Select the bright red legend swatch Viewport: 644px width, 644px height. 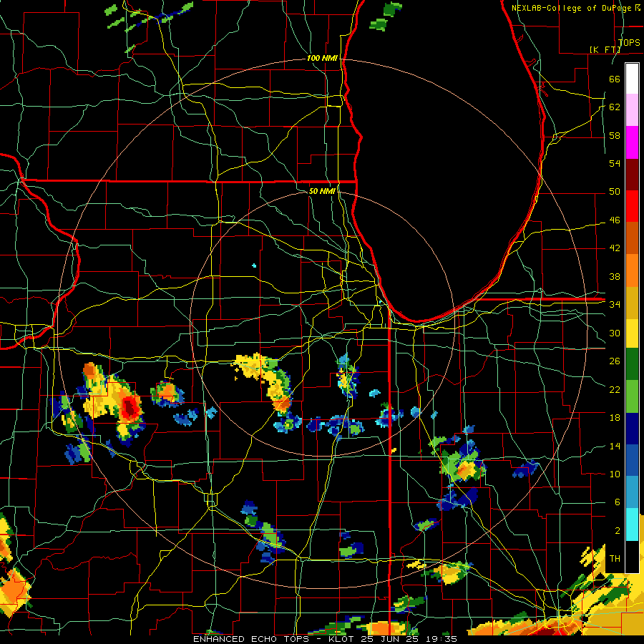pos(632,206)
